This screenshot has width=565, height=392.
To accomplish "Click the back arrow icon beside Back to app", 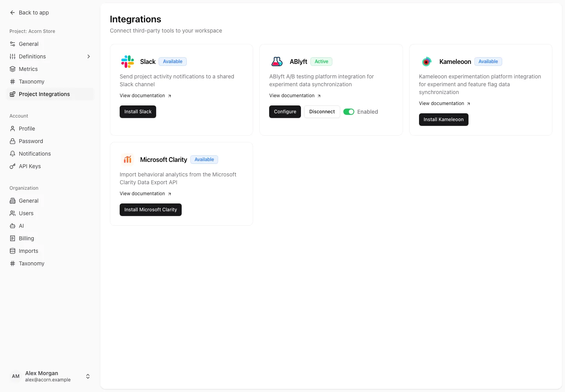I will (x=13, y=13).
